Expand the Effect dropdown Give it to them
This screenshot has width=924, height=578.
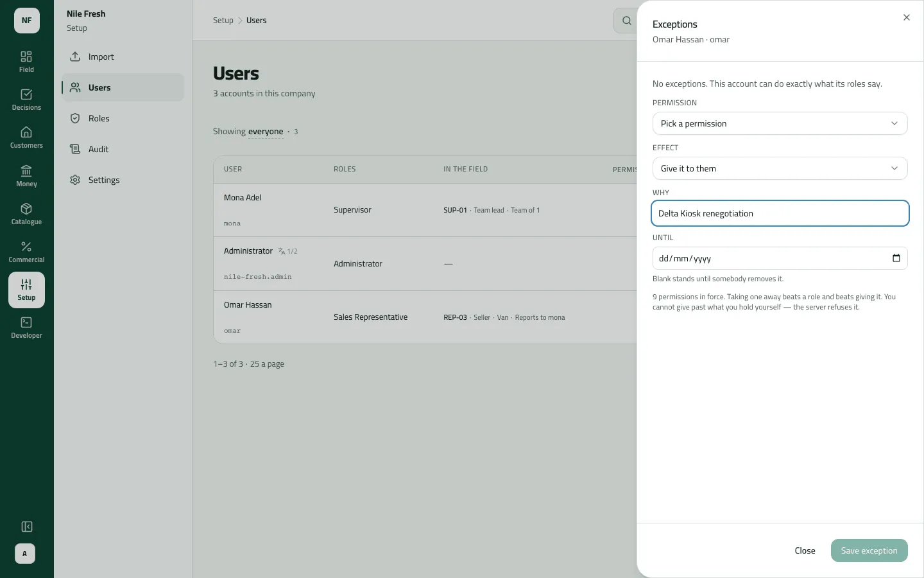780,168
